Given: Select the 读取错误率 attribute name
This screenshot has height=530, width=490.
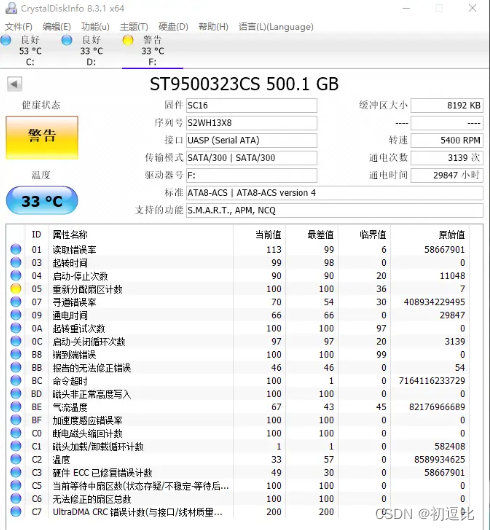Looking at the screenshot, I should 74,250.
